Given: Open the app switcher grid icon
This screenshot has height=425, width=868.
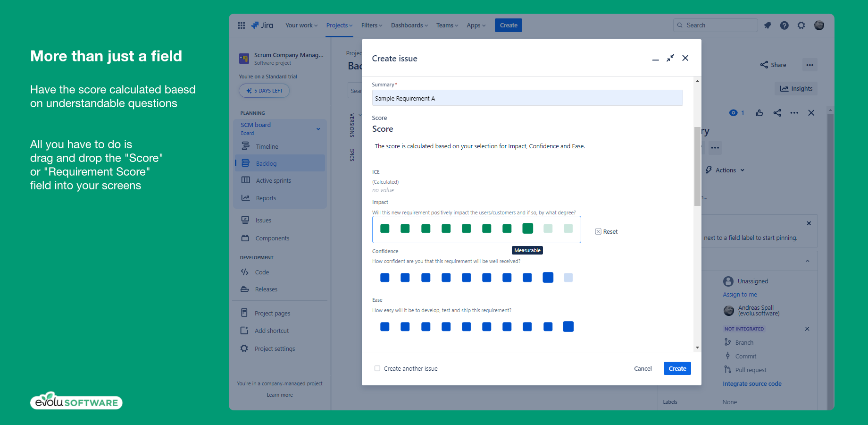Looking at the screenshot, I should 241,25.
